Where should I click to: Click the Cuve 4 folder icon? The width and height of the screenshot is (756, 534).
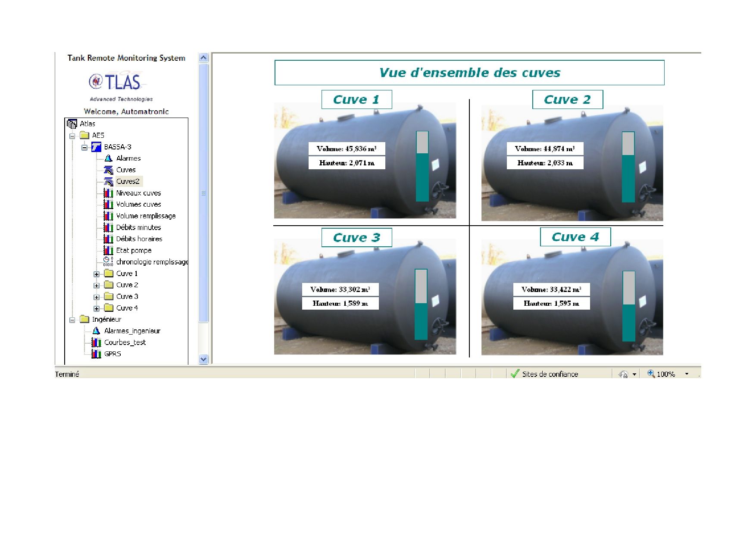tap(109, 308)
